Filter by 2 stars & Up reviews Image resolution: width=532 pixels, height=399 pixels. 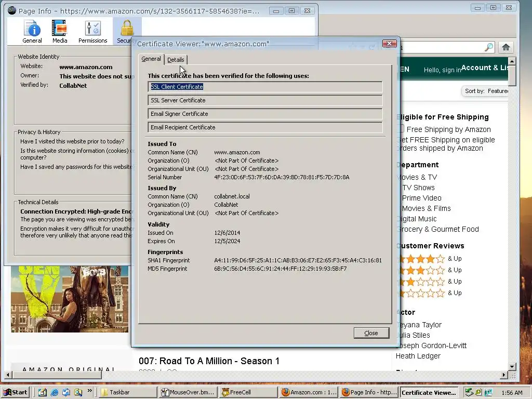click(x=430, y=282)
